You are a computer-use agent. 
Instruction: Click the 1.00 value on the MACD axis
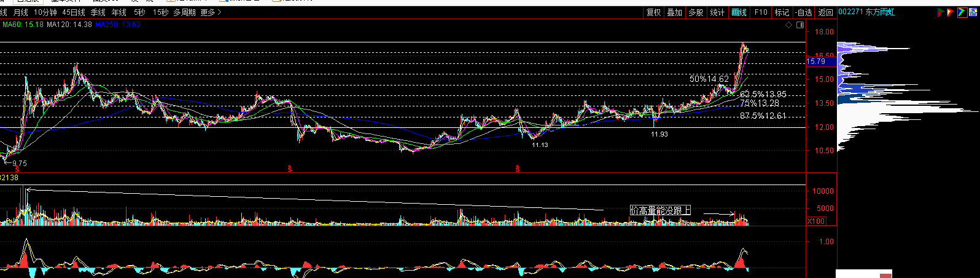click(x=826, y=242)
